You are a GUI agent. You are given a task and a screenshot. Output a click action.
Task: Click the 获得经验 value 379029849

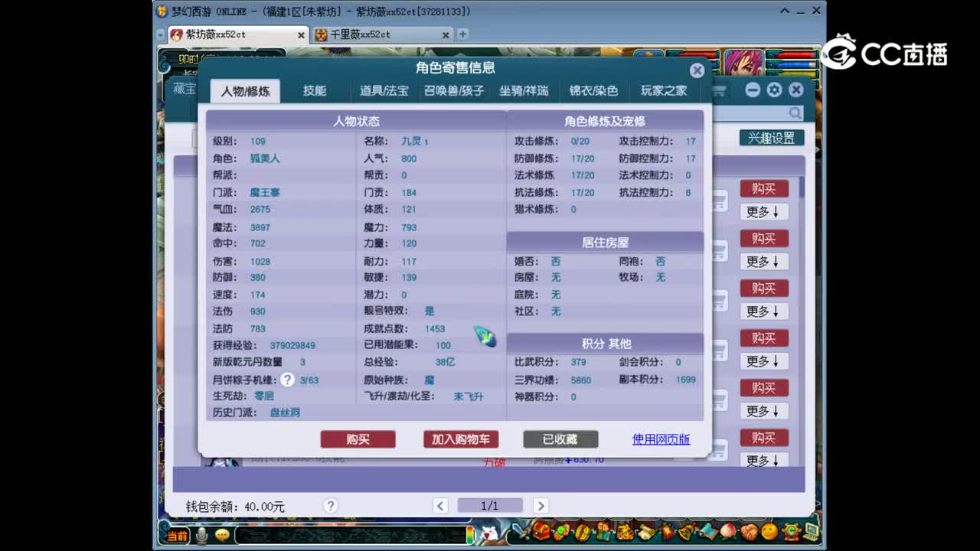click(x=292, y=345)
